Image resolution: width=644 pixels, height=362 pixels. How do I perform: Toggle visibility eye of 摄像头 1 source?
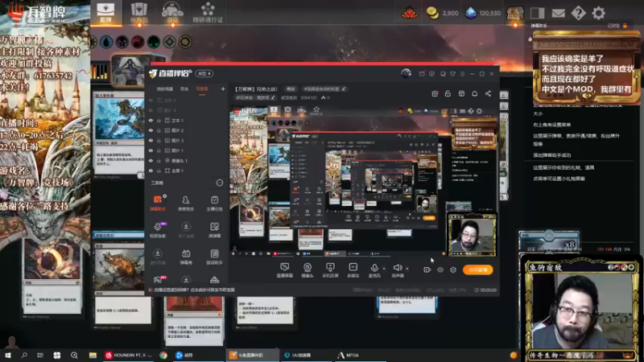click(151, 160)
